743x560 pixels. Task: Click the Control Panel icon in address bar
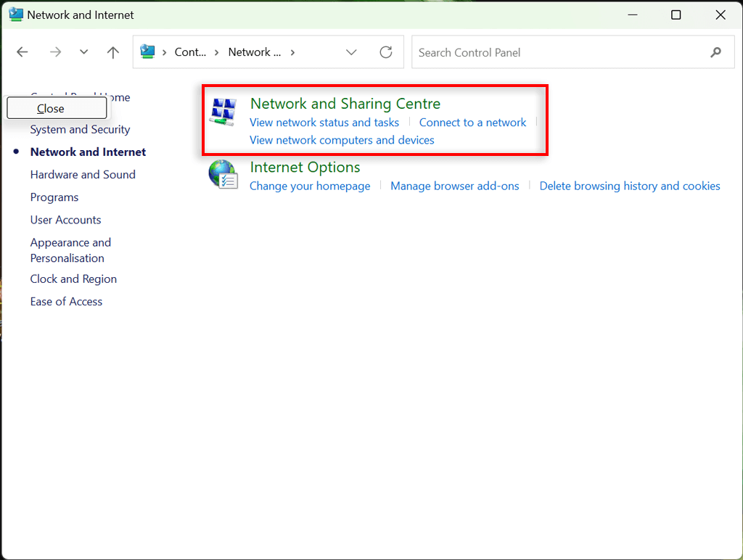pyautogui.click(x=148, y=52)
